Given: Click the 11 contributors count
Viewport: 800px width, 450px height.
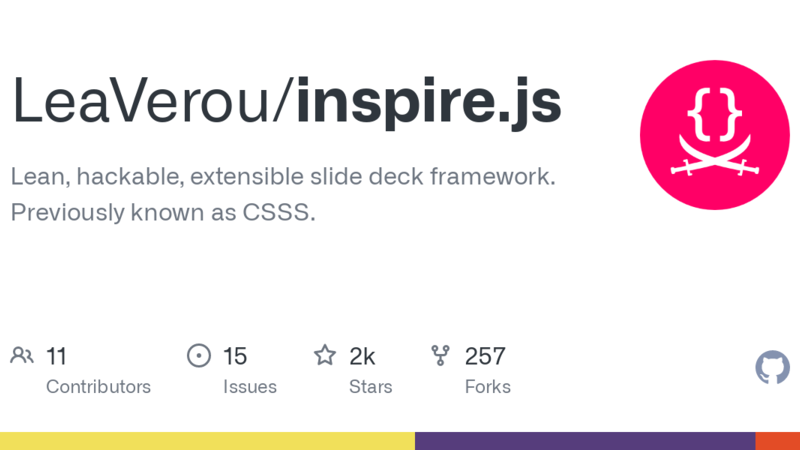Looking at the screenshot, I should point(56,356).
